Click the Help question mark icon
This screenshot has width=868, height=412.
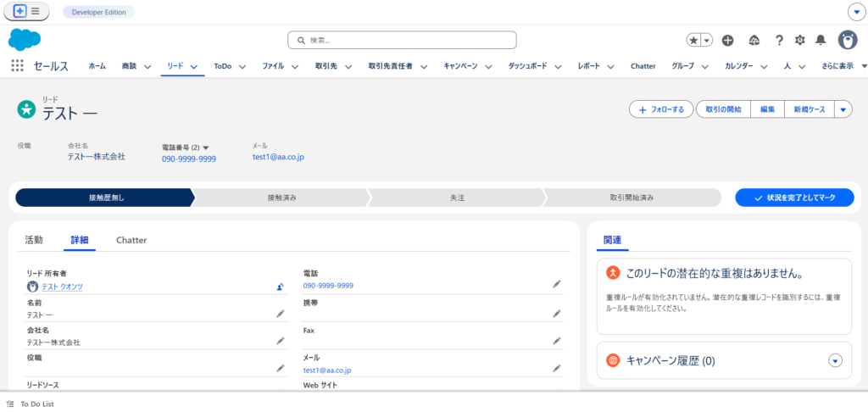coord(779,40)
